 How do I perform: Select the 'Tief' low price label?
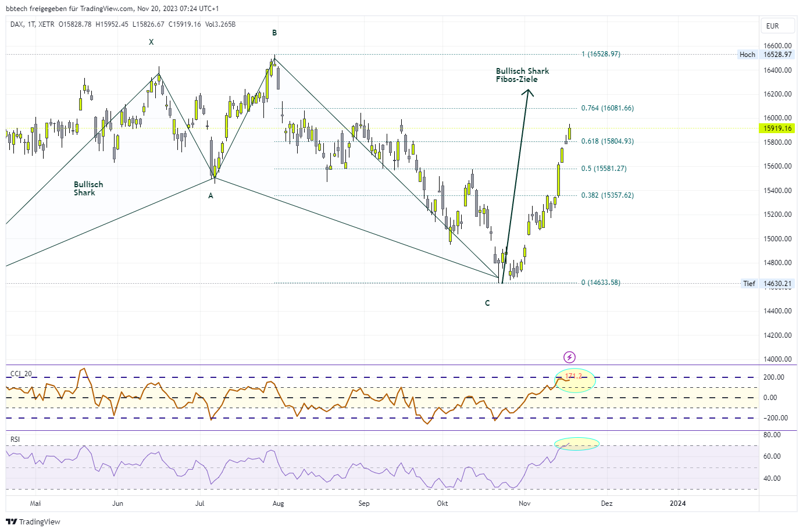coord(749,284)
